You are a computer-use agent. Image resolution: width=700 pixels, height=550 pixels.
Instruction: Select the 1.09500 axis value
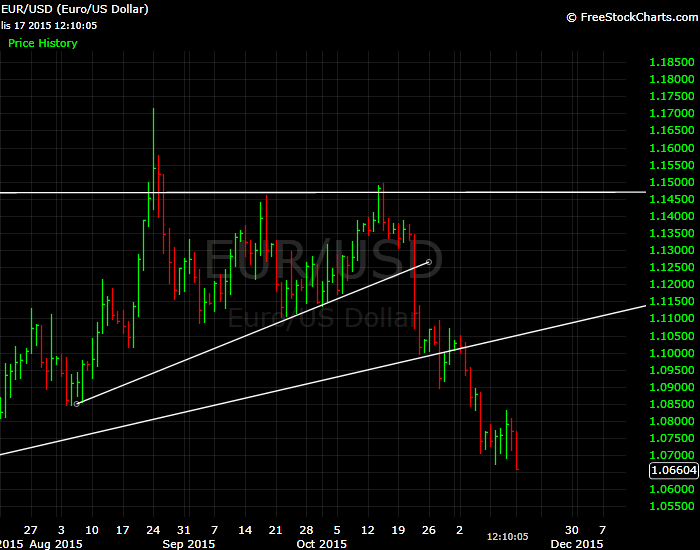point(672,370)
